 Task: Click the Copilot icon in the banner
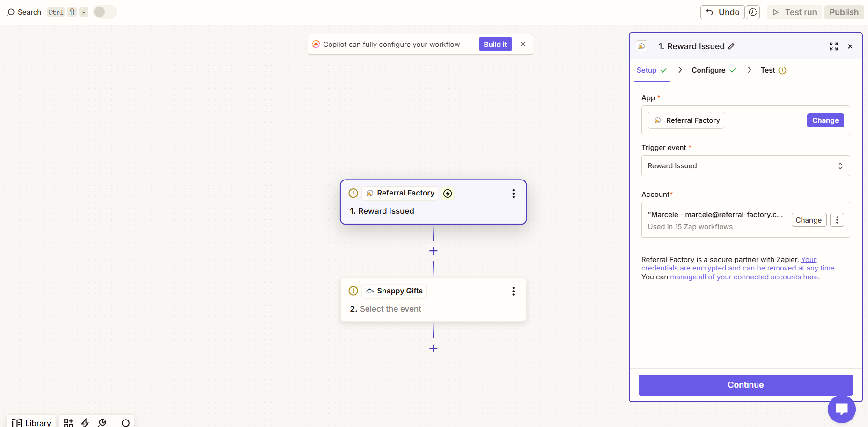(316, 44)
